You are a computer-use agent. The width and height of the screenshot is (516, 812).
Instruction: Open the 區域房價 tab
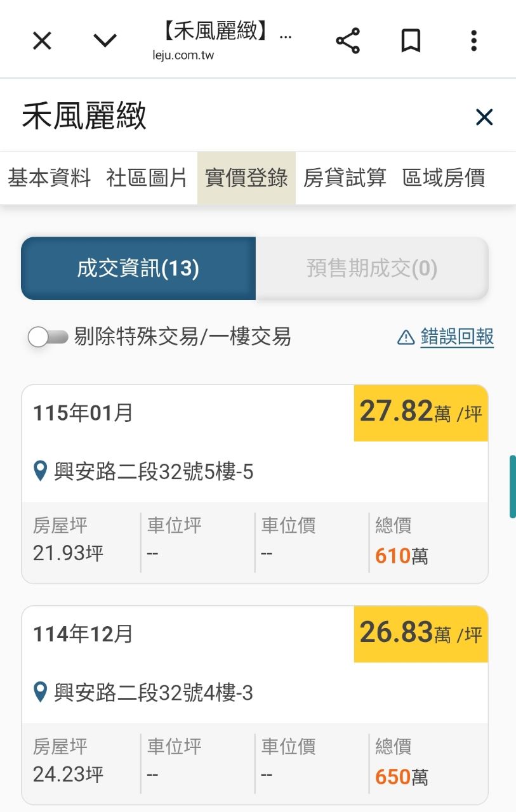[444, 178]
